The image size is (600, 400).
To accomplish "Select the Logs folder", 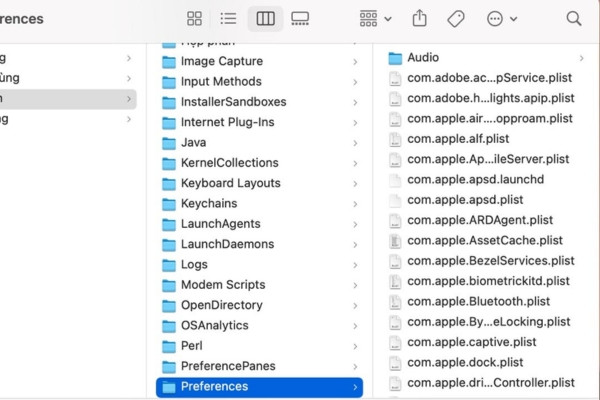I will coord(259,264).
